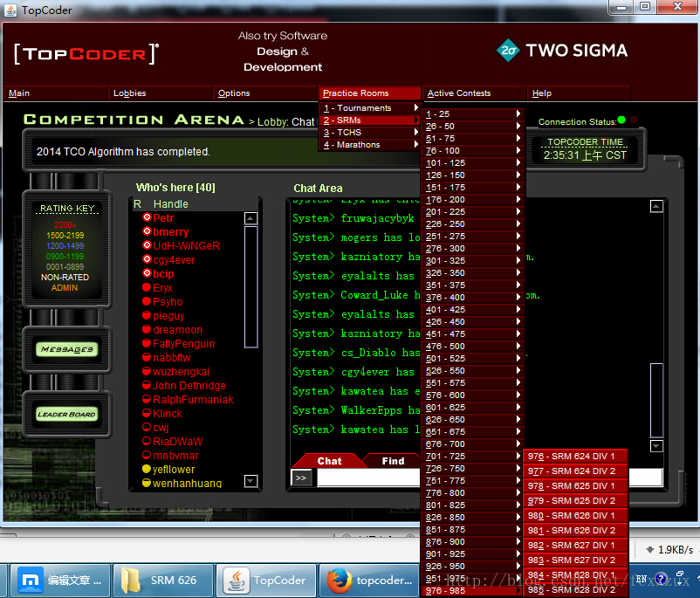Switch to the Chat tab
Image resolution: width=700 pixels, height=598 pixels.
tap(329, 461)
